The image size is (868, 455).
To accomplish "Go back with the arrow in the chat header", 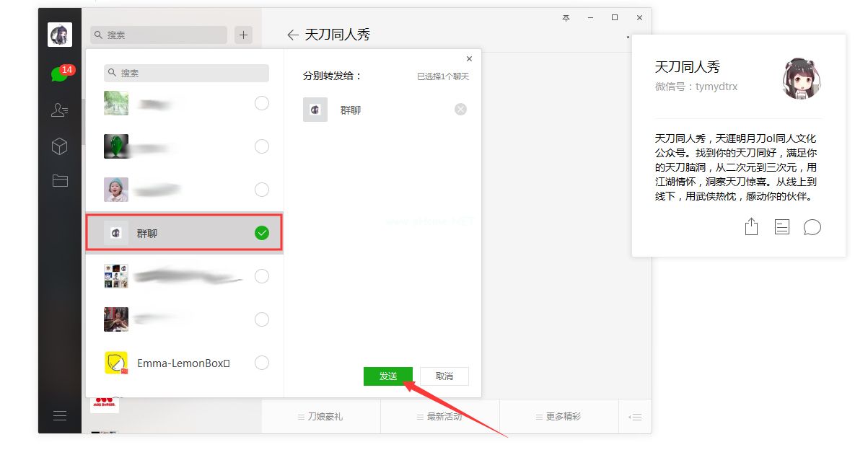I will click(294, 34).
